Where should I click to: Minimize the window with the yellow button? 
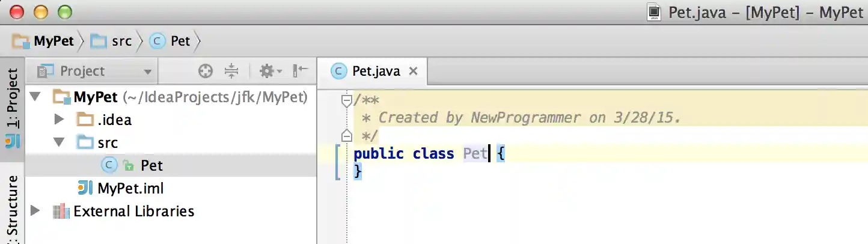[41, 11]
